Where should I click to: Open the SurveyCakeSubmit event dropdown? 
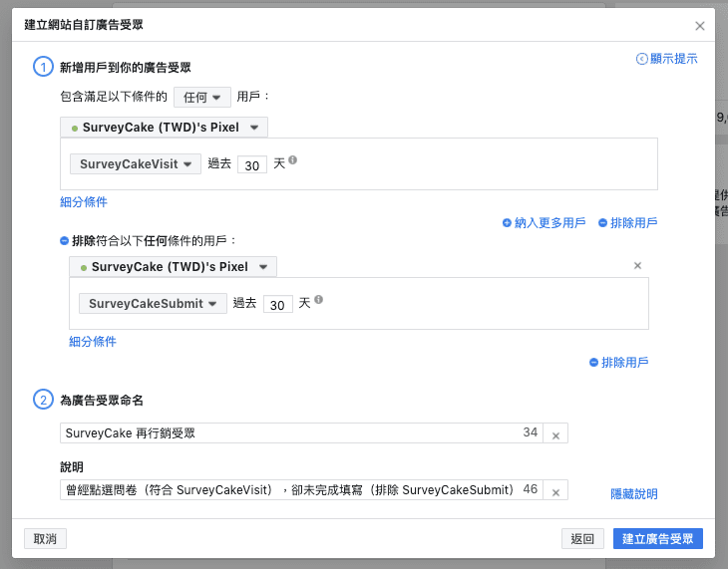(153, 304)
